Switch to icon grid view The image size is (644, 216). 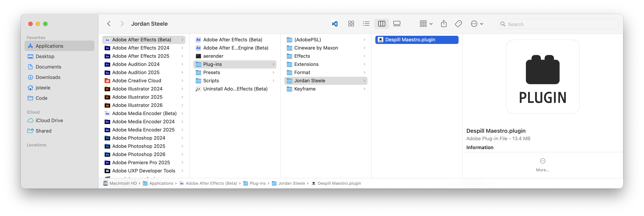click(x=351, y=24)
